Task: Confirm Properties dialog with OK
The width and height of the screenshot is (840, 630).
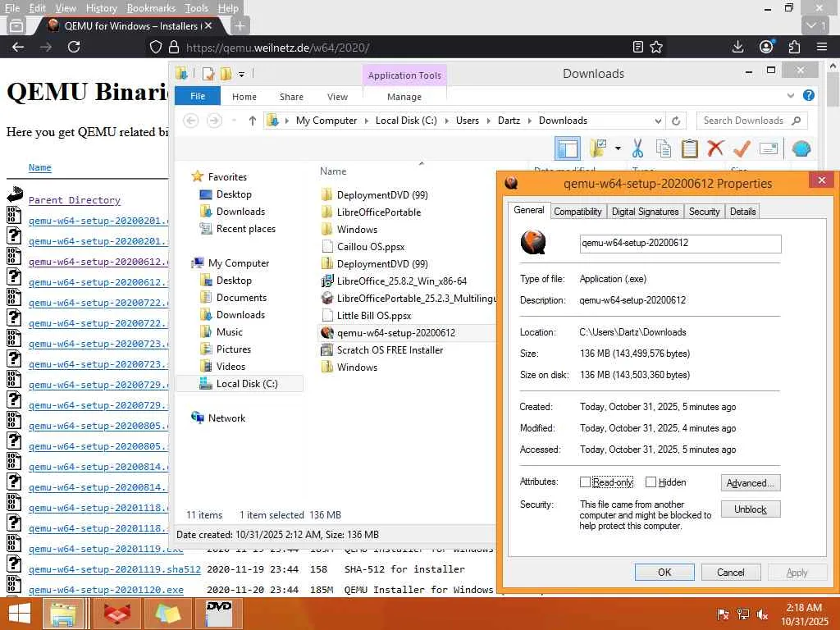Action: pos(664,572)
